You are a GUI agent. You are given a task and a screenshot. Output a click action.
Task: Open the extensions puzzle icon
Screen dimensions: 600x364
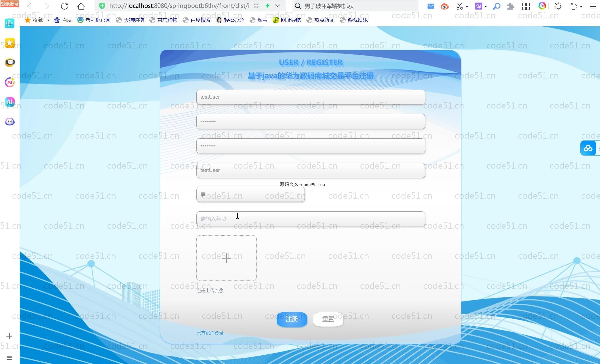[511, 6]
